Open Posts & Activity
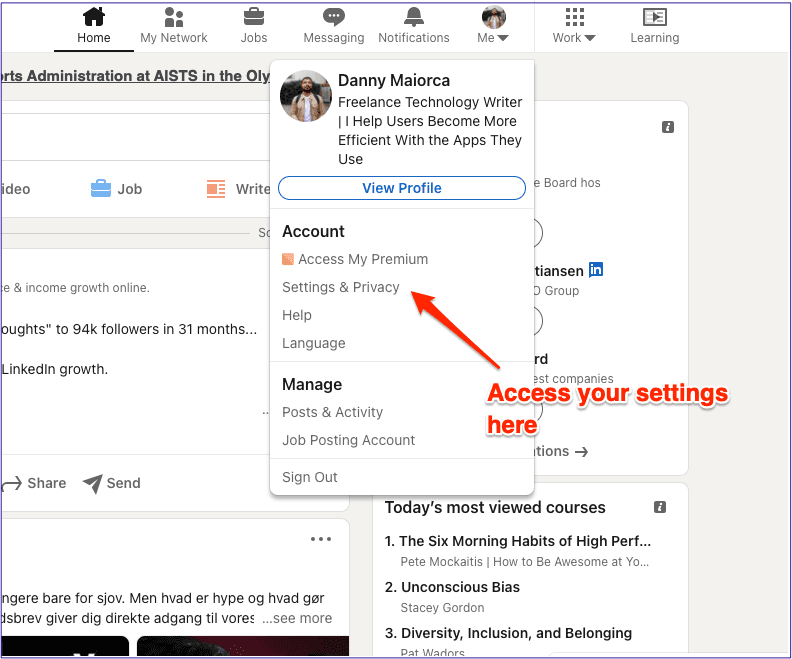The height and width of the screenshot is (659, 792). point(332,412)
